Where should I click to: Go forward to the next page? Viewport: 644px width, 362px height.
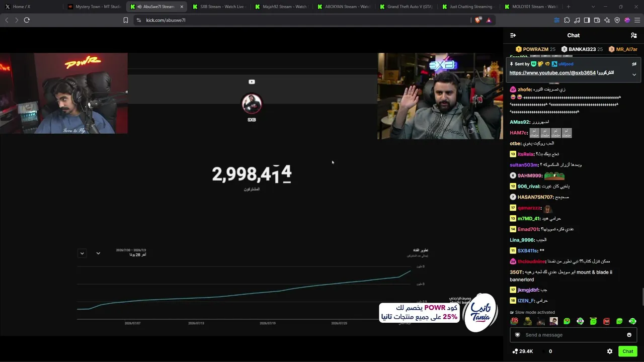click(x=17, y=20)
